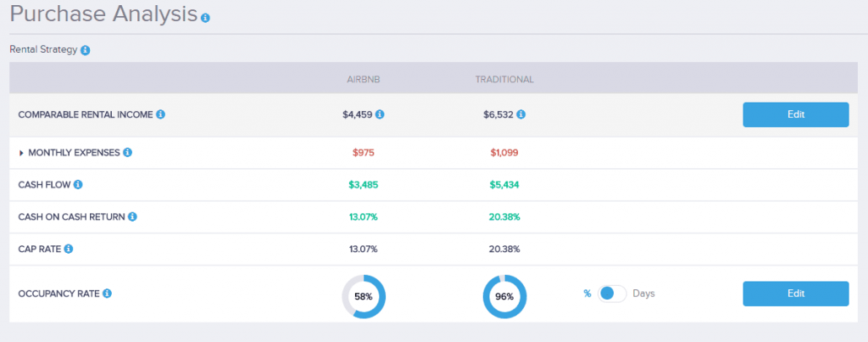Toggle occupancy display between % and Days

(x=611, y=294)
